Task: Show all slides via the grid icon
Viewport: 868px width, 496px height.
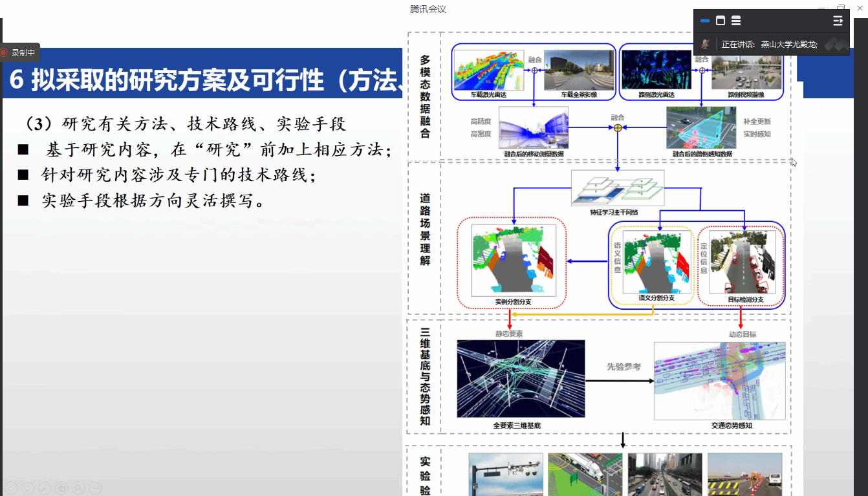Action: click(61, 488)
